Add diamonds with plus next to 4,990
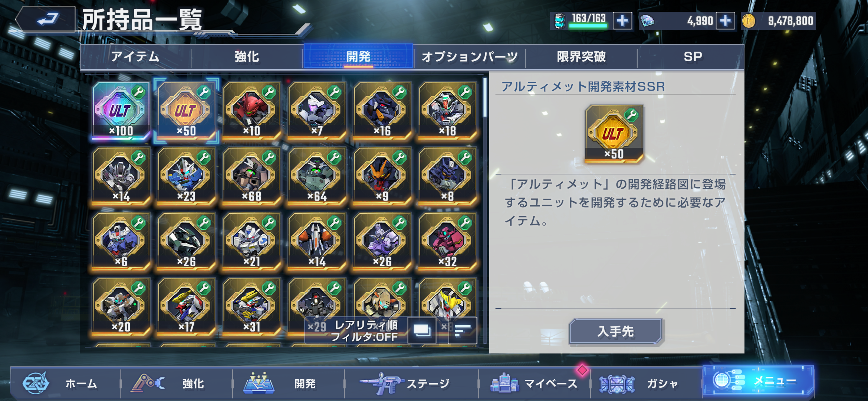Viewport: 868px width, 401px height. coord(726,20)
